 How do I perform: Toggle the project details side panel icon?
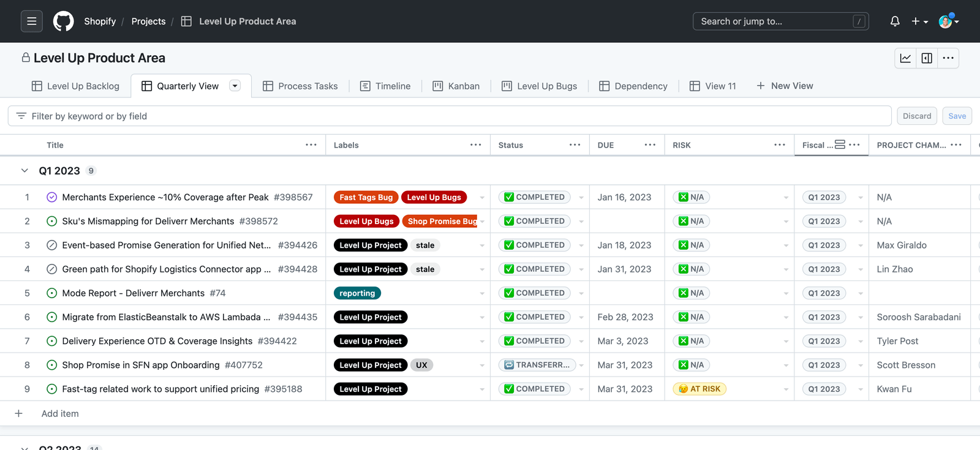(927, 58)
